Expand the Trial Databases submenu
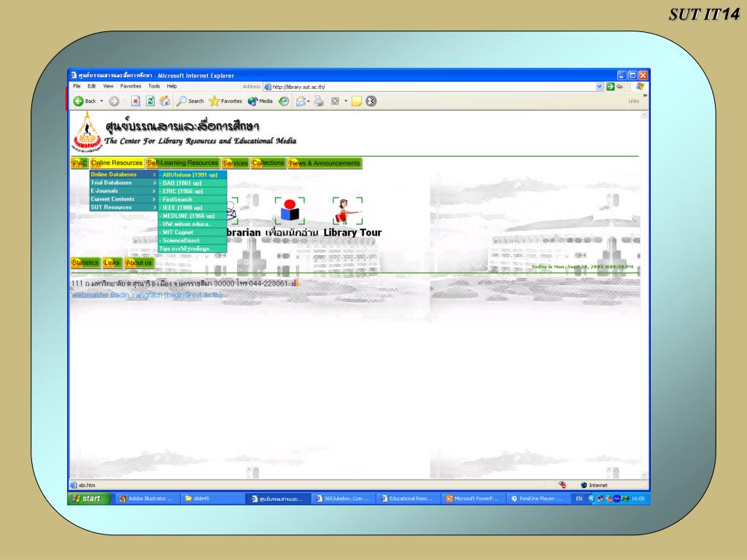 (123, 183)
